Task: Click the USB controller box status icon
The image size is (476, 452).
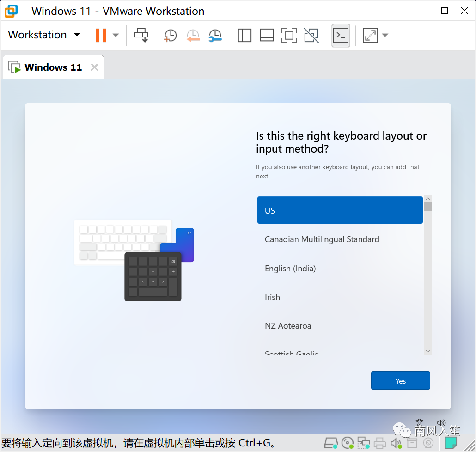Action: tap(412, 443)
